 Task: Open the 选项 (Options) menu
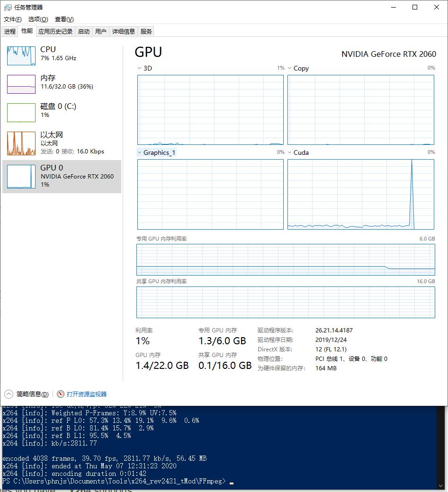[x=38, y=19]
